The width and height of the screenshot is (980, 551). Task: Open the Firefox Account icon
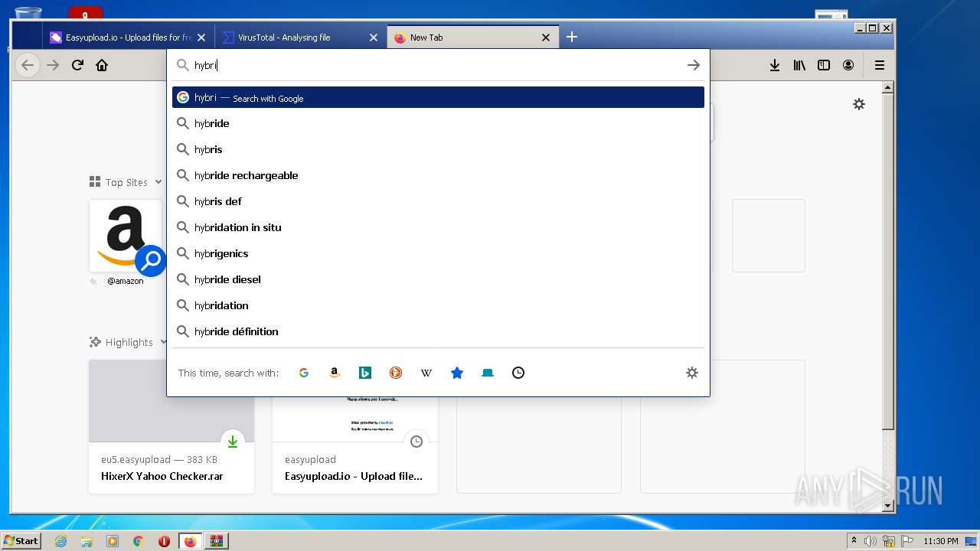pyautogui.click(x=848, y=65)
